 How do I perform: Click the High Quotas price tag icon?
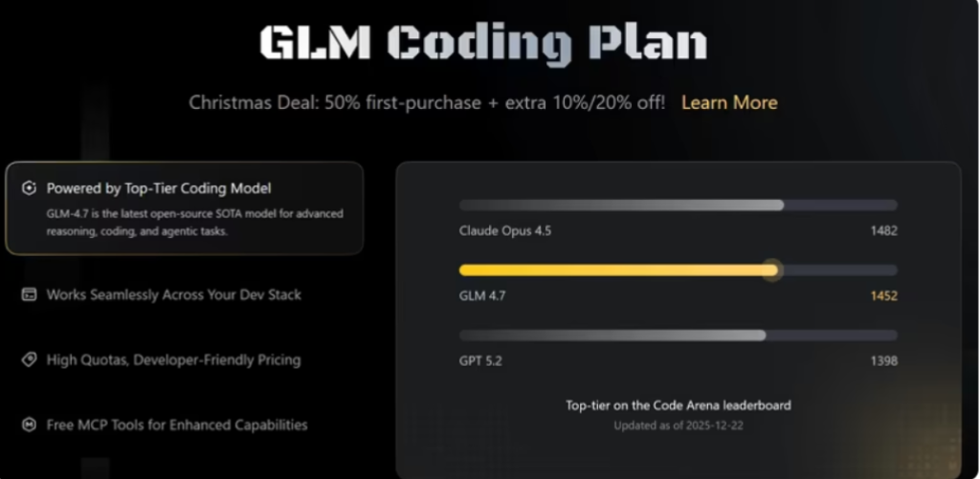click(30, 359)
